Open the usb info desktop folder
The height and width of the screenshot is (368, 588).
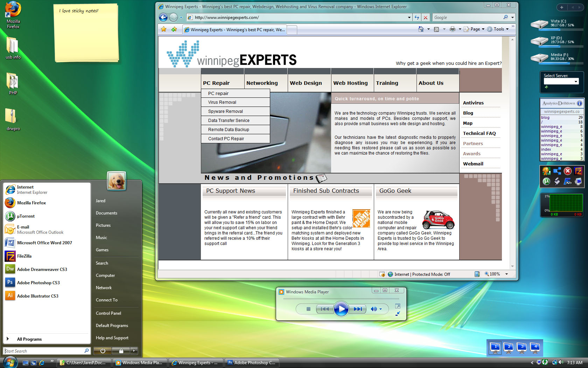13,48
